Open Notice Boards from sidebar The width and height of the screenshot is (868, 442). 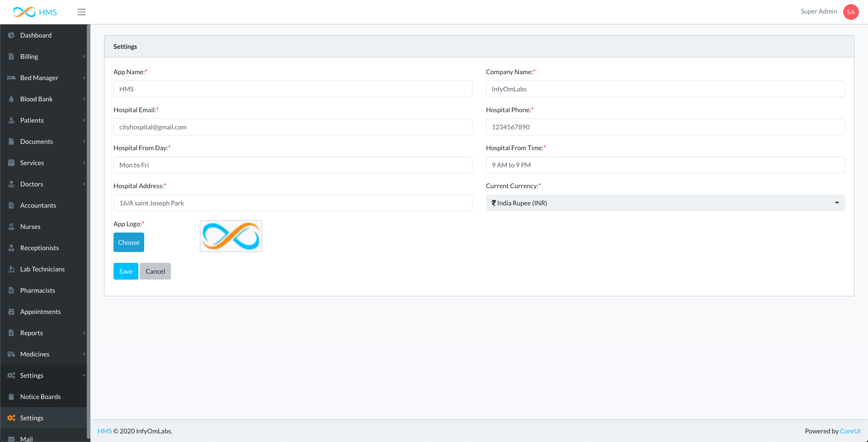pos(40,397)
